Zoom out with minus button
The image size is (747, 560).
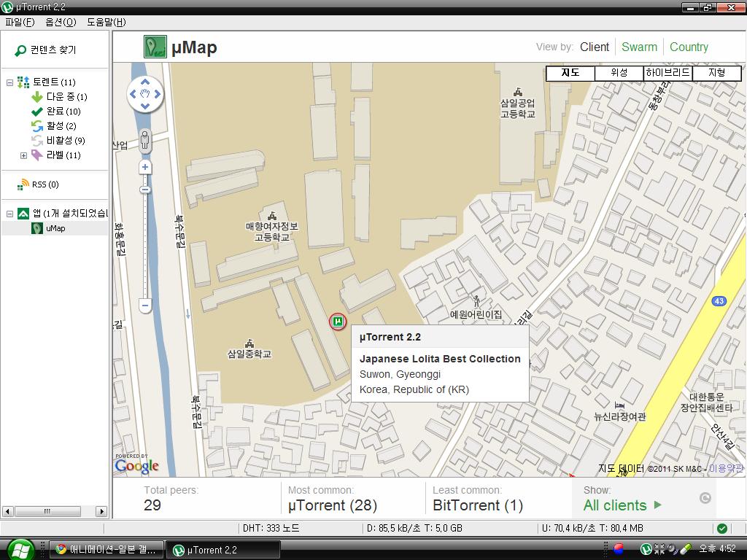145,306
